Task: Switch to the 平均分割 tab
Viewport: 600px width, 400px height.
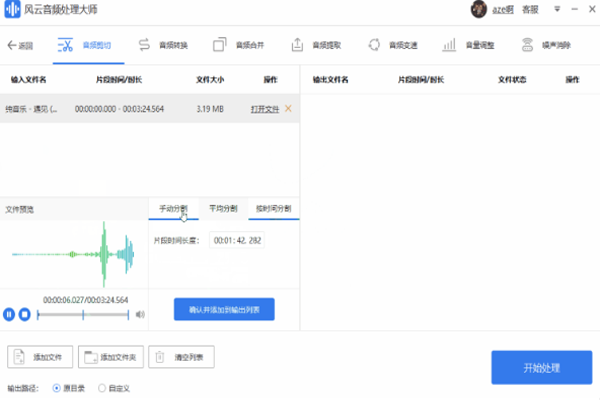Action: click(223, 208)
